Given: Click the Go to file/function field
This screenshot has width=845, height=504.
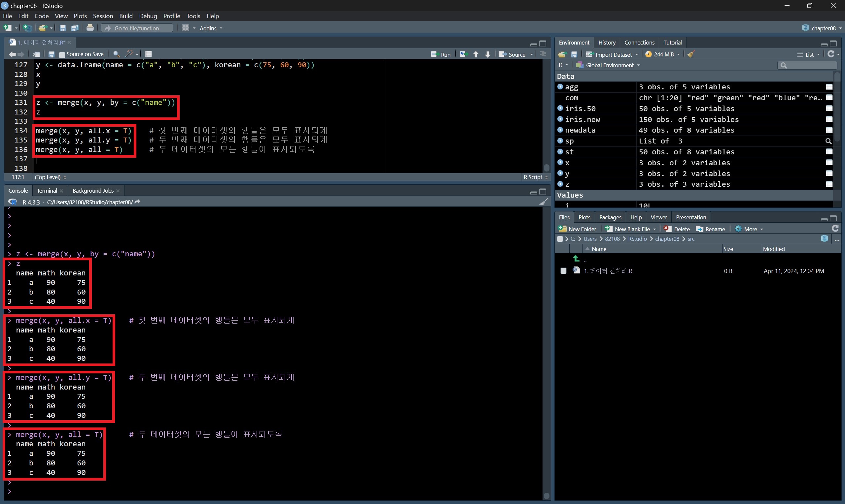Looking at the screenshot, I should coord(137,28).
